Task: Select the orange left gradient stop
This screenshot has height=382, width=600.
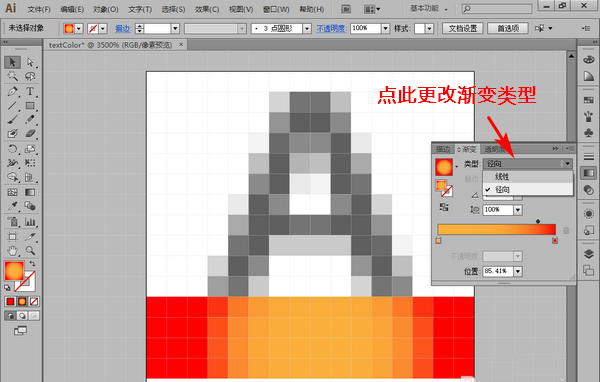Action: pyautogui.click(x=439, y=240)
